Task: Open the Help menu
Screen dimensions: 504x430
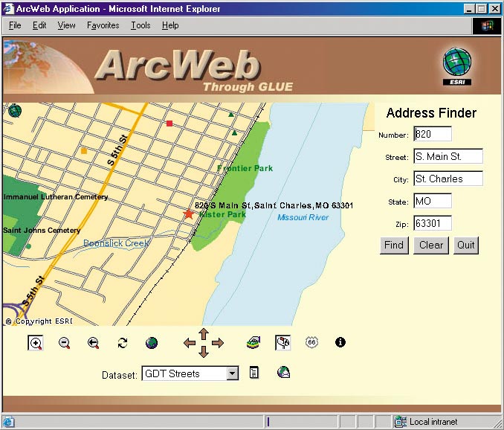Action: click(170, 25)
